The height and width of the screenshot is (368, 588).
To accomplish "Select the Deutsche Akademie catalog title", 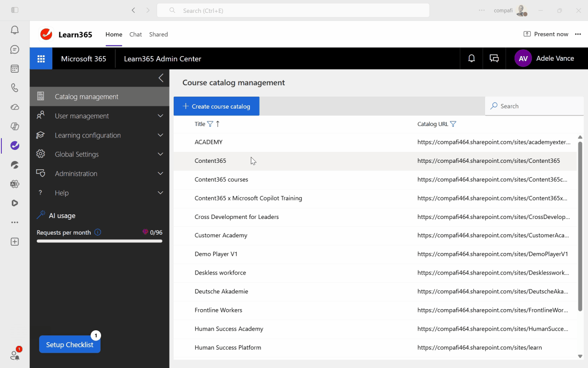I will 221,291.
